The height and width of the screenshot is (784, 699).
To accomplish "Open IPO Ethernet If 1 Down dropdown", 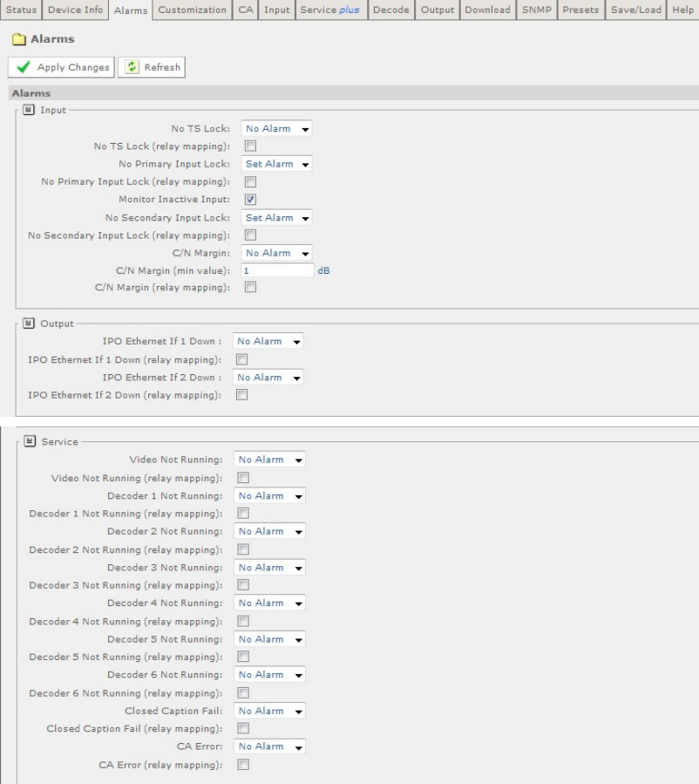I will [x=268, y=342].
